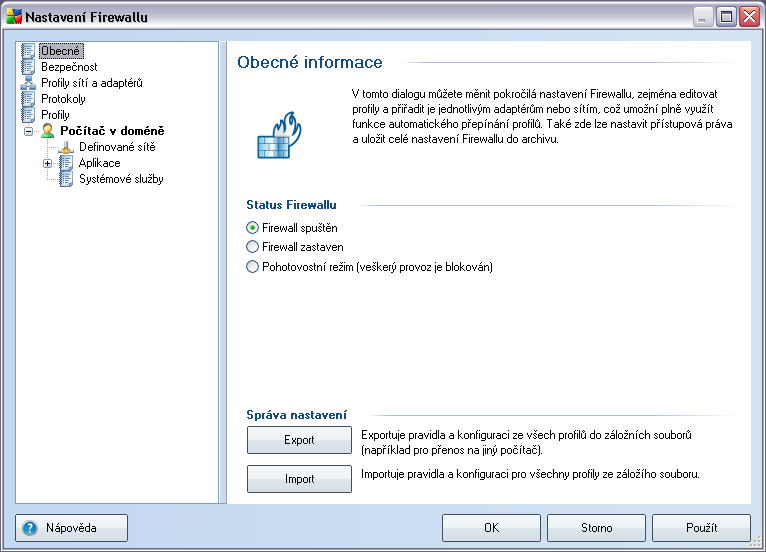Click the document icon beside Obecné
The height and width of the screenshot is (552, 766).
point(28,51)
